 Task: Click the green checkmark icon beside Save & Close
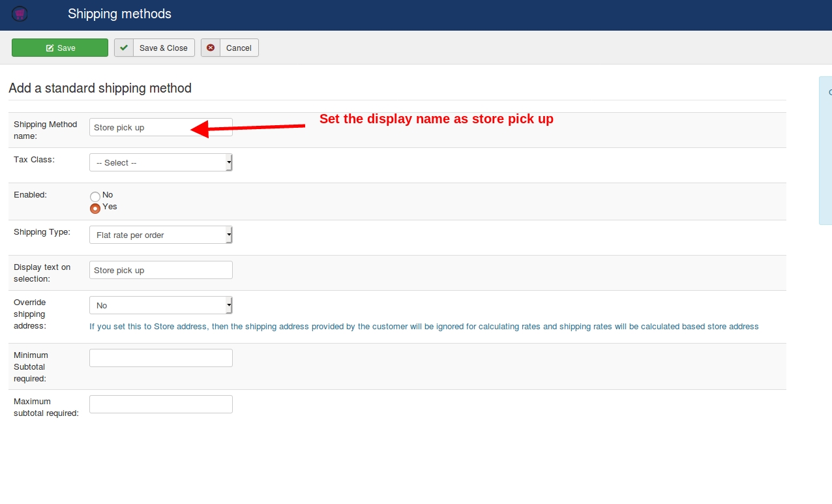[124, 48]
